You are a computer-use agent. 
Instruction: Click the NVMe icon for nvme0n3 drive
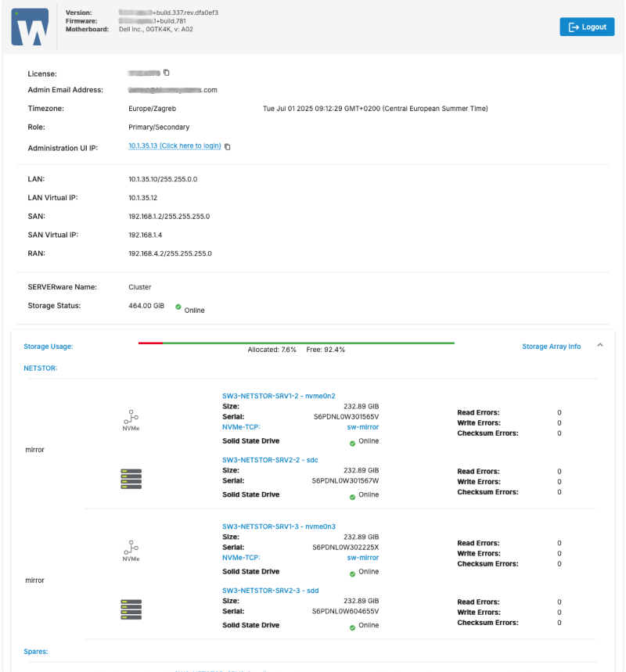pyautogui.click(x=131, y=549)
